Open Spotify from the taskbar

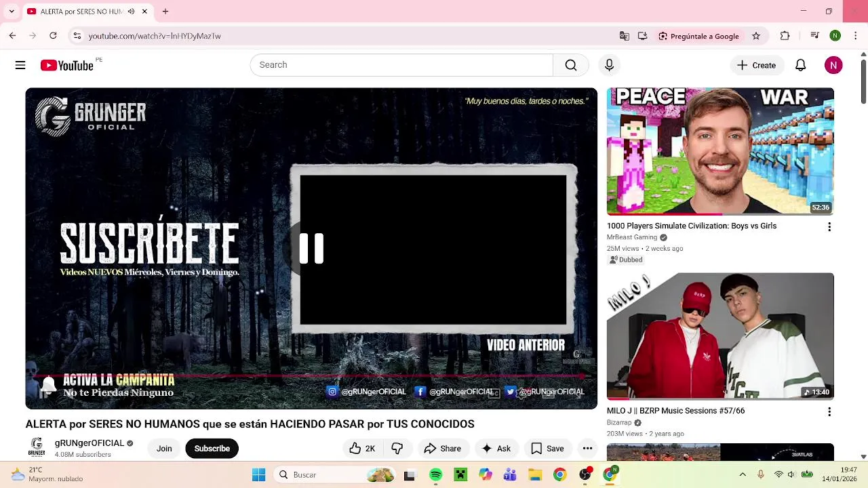(435, 475)
